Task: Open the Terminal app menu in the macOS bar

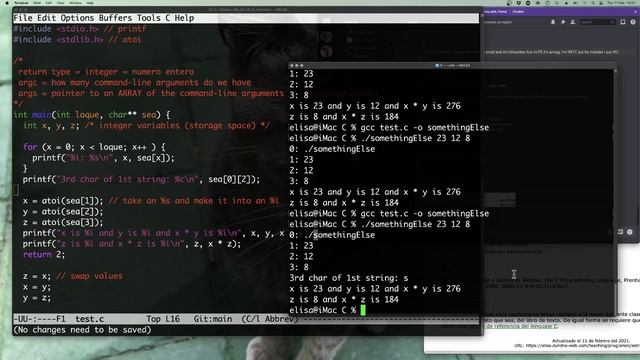Action: point(21,2)
